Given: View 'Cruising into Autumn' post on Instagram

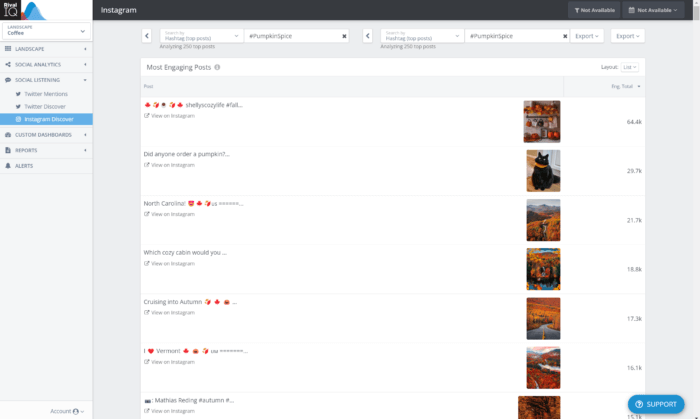Looking at the screenshot, I should [x=169, y=313].
